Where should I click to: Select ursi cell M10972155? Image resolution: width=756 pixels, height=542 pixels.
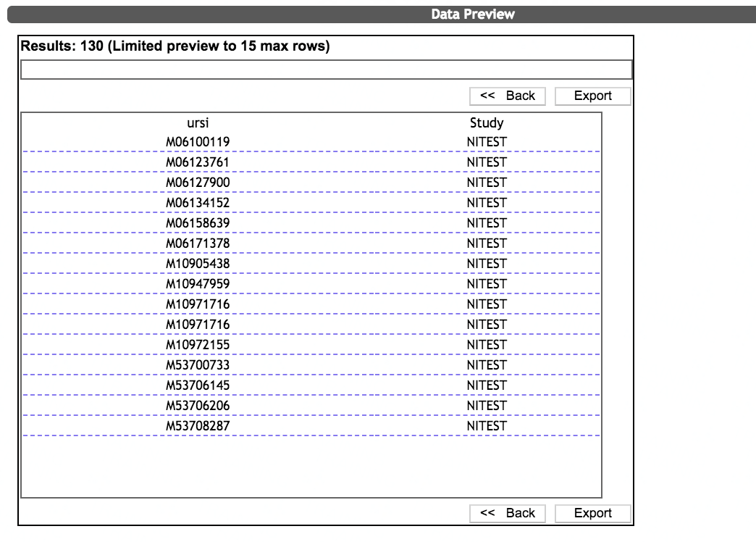198,345
